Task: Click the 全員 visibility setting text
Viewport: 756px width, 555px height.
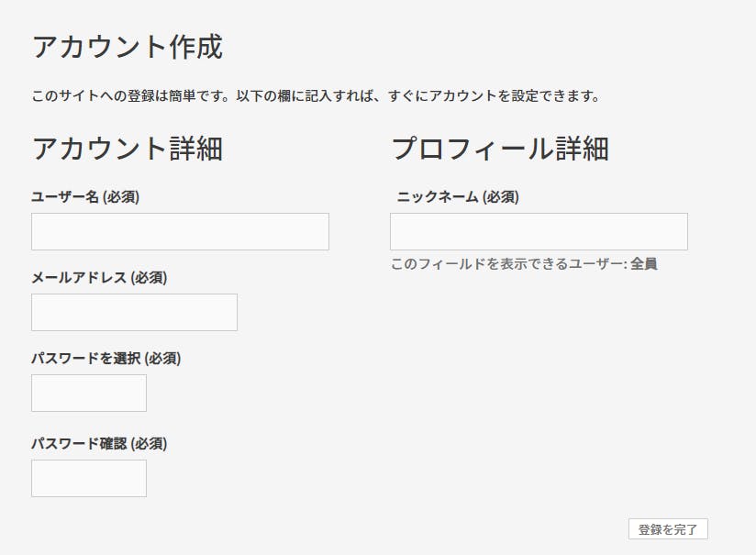Action: (x=644, y=264)
